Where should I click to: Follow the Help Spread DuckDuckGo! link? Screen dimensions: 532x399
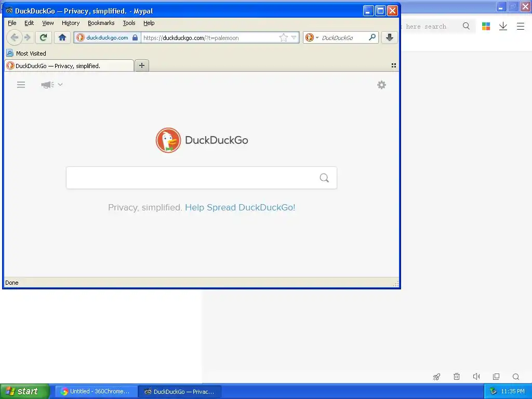240,207
